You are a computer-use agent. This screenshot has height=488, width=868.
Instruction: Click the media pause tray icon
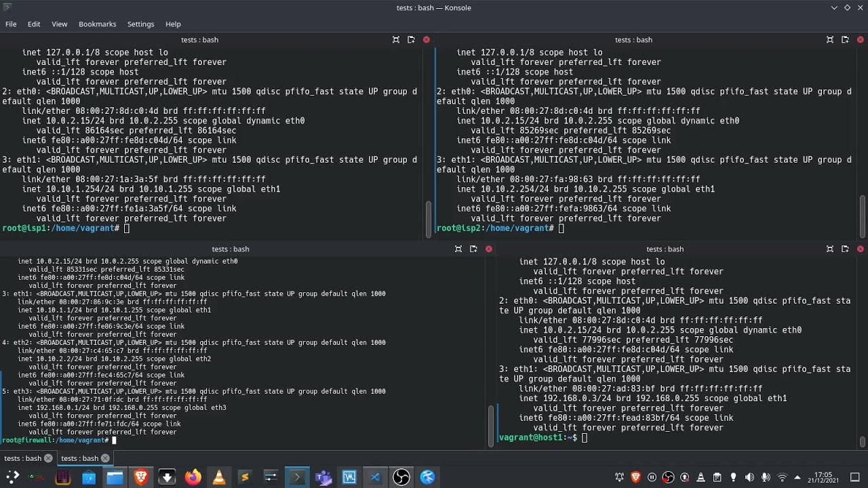pyautogui.click(x=652, y=477)
